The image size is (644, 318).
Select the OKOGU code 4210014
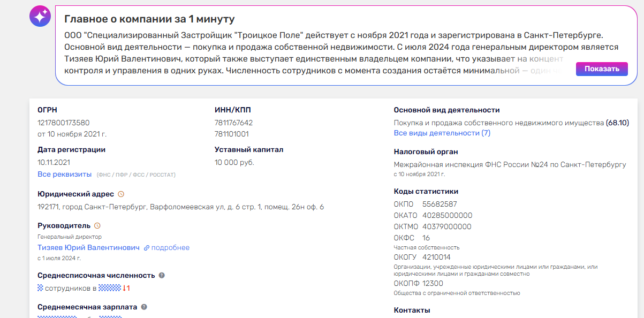point(436,257)
